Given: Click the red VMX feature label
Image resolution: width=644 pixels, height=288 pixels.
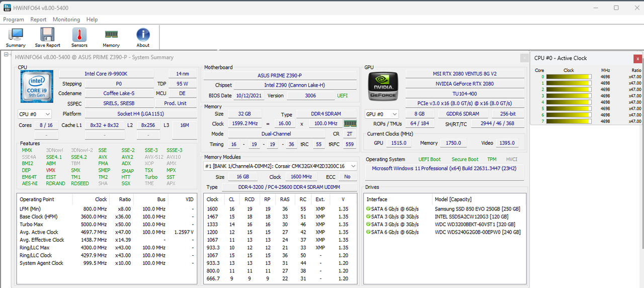Looking at the screenshot, I should point(51,171).
